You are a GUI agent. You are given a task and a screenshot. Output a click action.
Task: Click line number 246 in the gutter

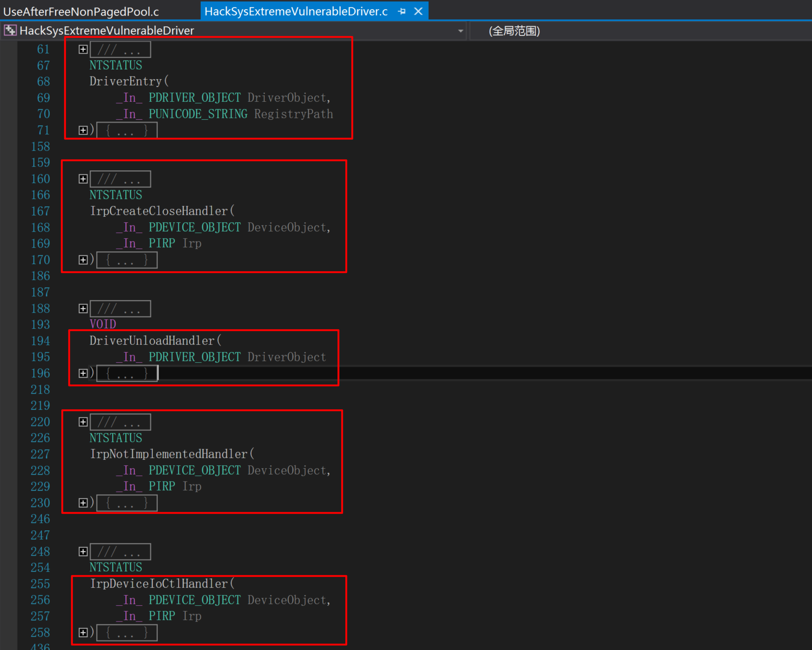pos(41,519)
